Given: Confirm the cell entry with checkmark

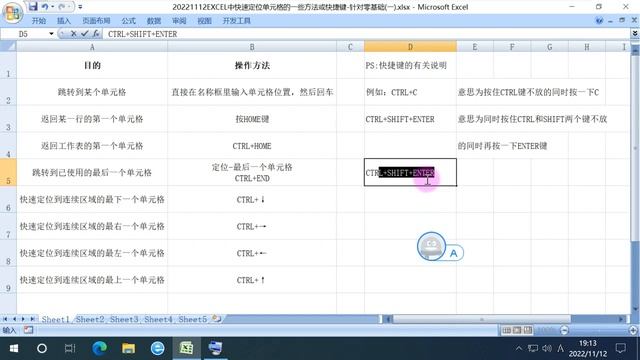Looking at the screenshot, I should click(x=84, y=34).
